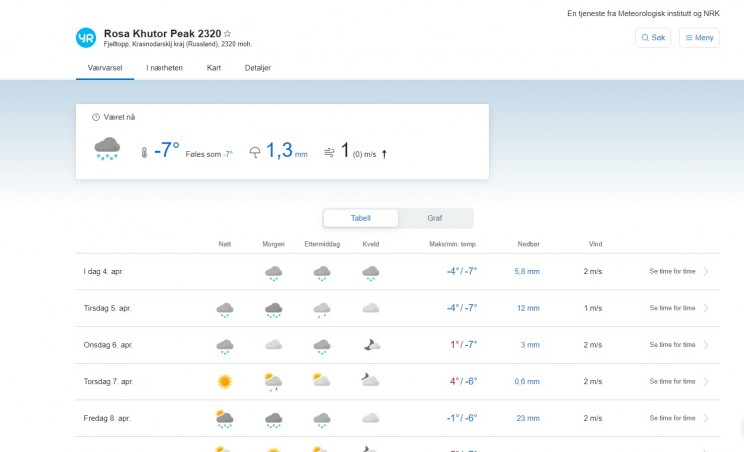The image size is (744, 452).
Task: Select the Tabell view toggle
Action: click(x=361, y=218)
